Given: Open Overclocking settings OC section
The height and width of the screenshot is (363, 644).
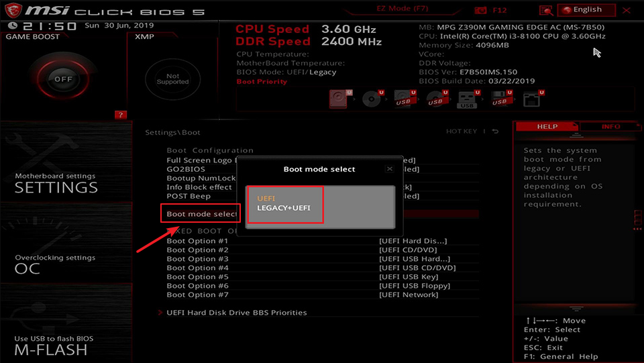Looking at the screenshot, I should [x=66, y=242].
